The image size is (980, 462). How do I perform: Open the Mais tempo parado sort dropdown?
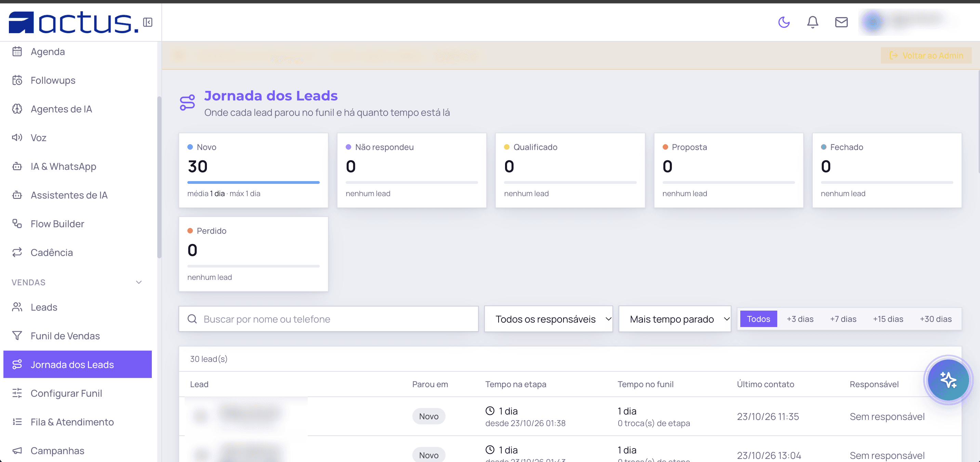coord(675,318)
